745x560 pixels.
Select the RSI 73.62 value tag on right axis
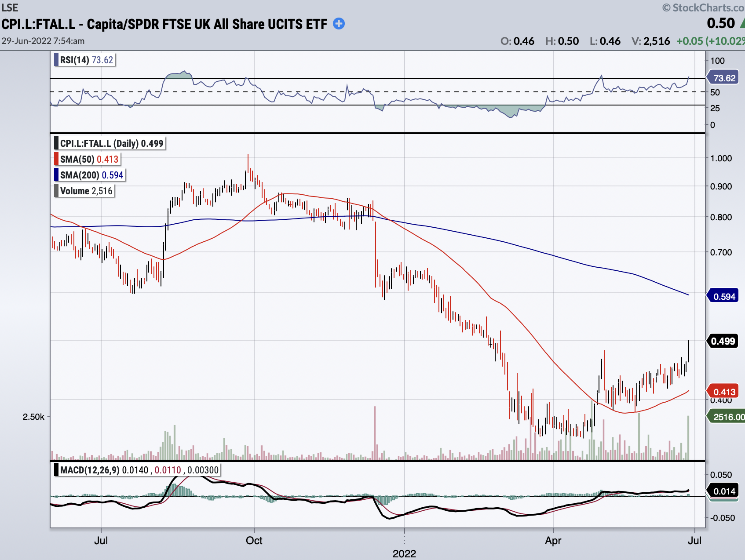point(723,78)
